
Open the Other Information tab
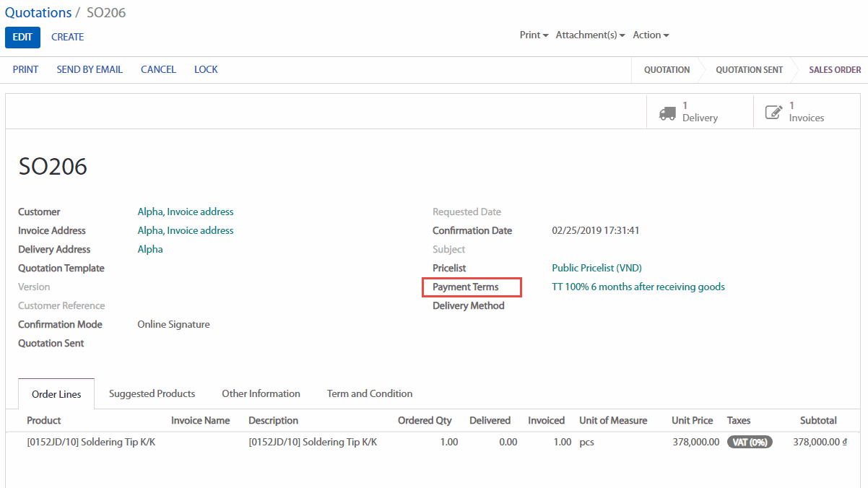(261, 393)
